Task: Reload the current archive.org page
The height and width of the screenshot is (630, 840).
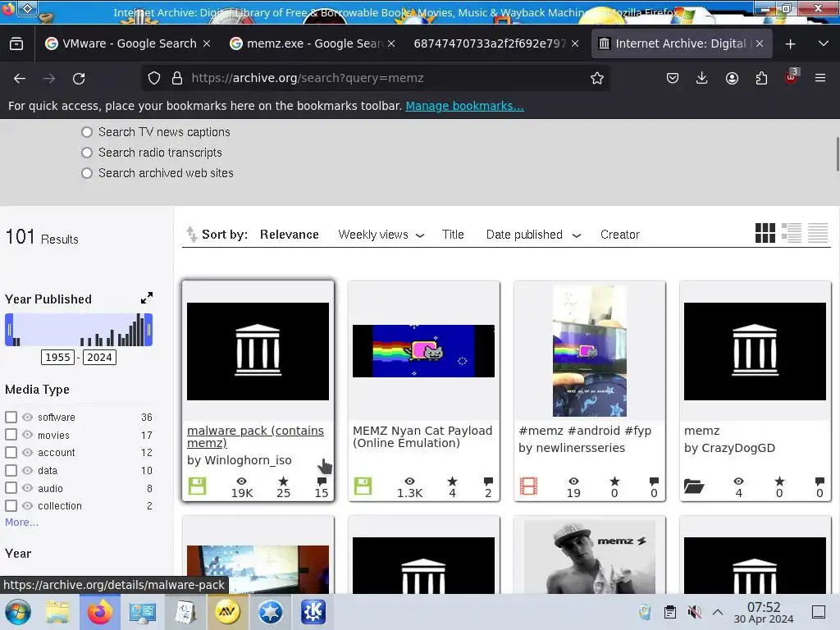Action: [x=79, y=78]
